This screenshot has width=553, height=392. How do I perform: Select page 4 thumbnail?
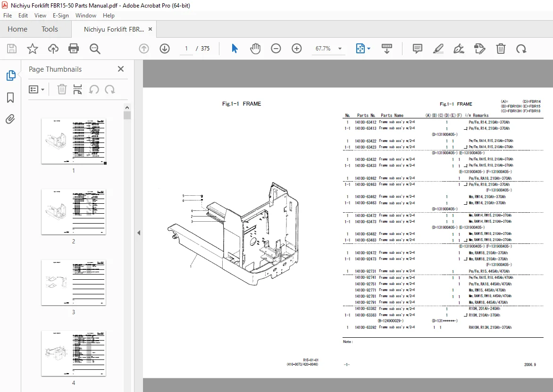(74, 354)
